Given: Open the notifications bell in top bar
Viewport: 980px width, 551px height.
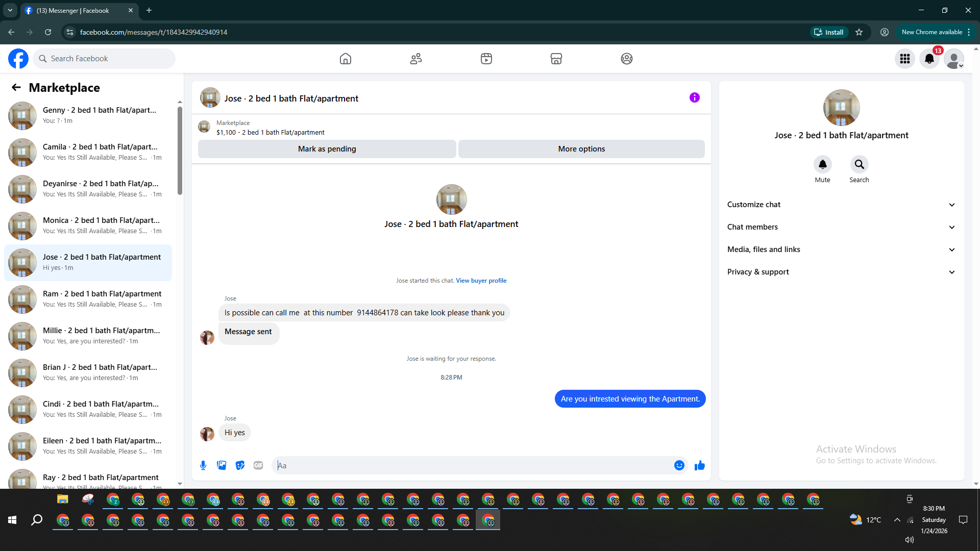Looking at the screenshot, I should [929, 59].
